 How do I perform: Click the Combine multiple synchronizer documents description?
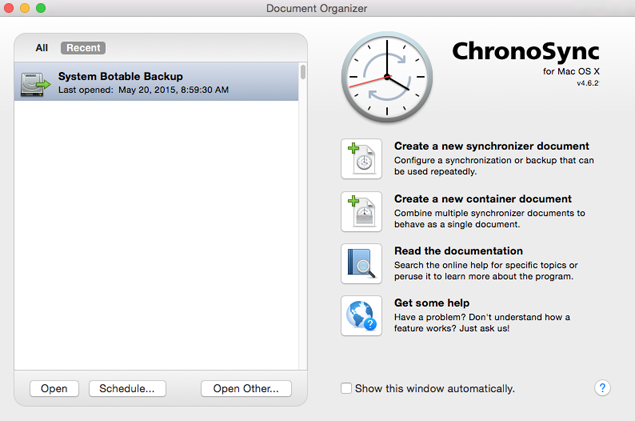pos(490,219)
